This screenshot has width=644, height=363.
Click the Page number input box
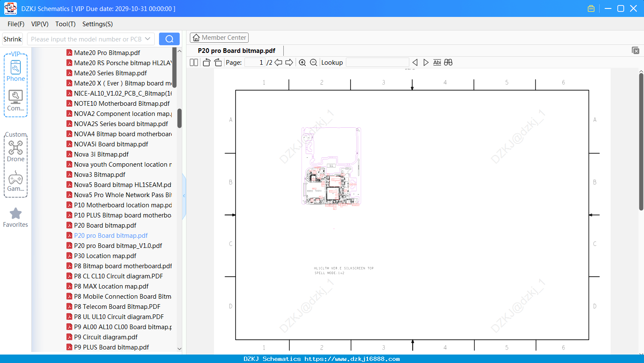[255, 63]
